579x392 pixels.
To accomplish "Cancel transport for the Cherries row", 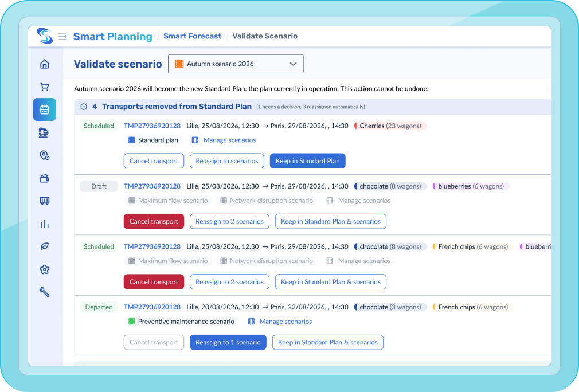I will pyautogui.click(x=154, y=161).
